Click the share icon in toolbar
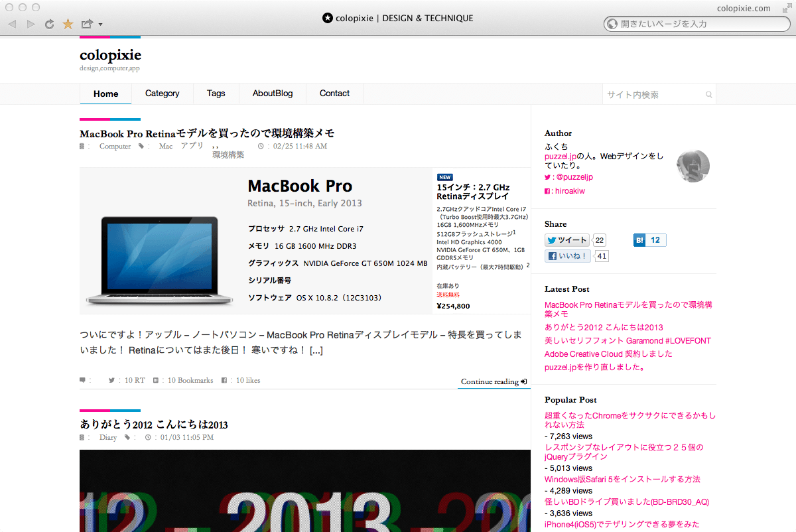This screenshot has height=532, width=796. coord(87,25)
